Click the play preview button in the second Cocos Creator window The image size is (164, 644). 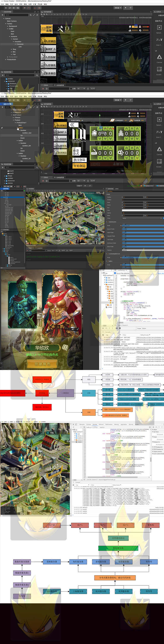click(x=126, y=100)
